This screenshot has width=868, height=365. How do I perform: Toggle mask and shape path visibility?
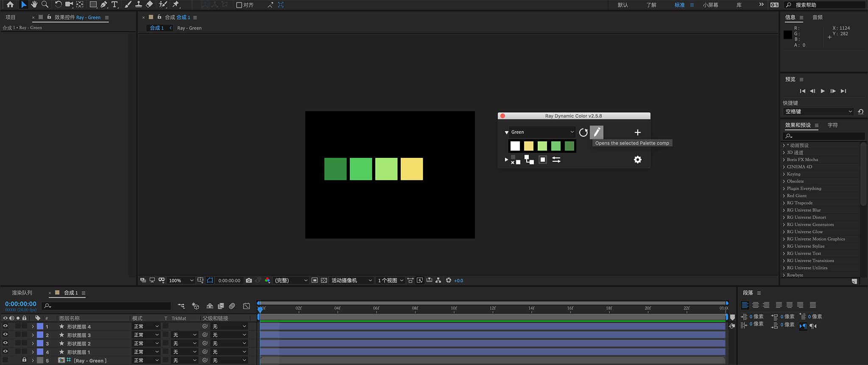point(210,281)
